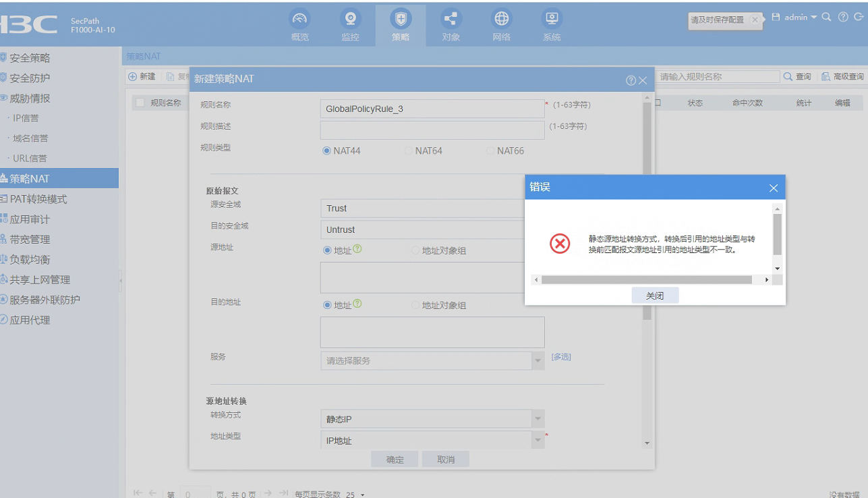
Task: Select 地址 radio for 源地址
Action: 327,250
